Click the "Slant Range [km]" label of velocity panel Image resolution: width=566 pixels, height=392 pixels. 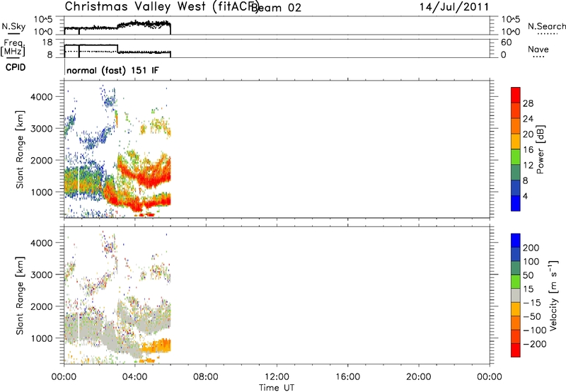20,296
